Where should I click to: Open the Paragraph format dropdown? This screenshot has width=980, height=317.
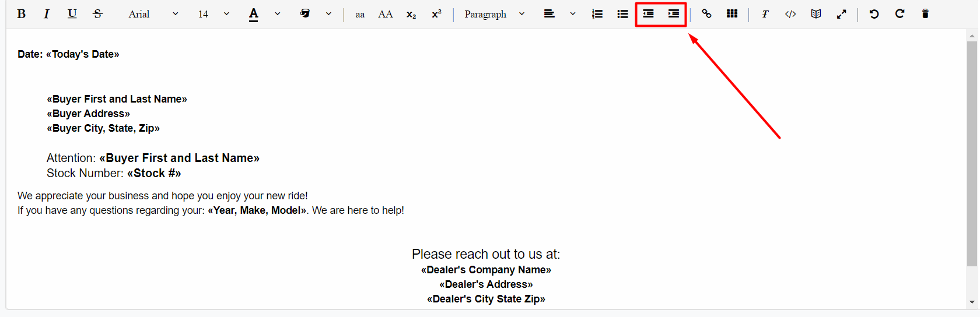tap(495, 14)
